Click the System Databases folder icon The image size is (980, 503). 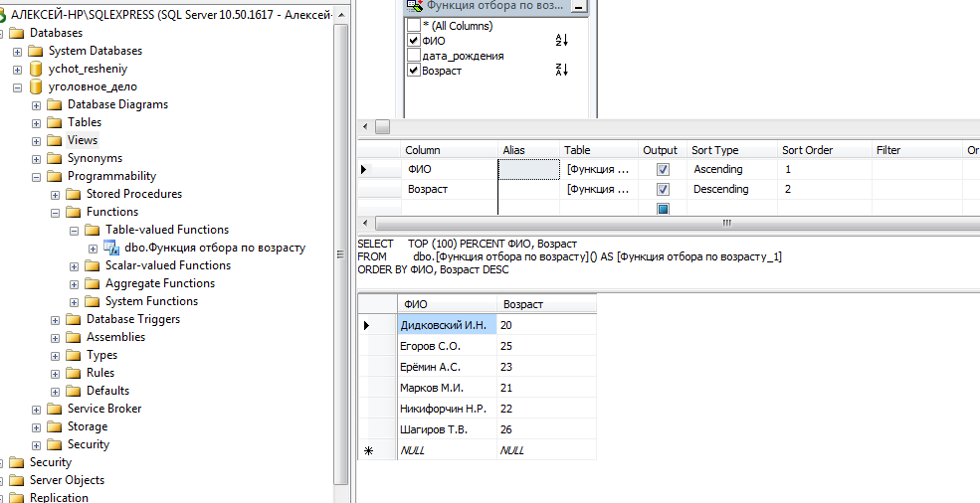[x=35, y=51]
